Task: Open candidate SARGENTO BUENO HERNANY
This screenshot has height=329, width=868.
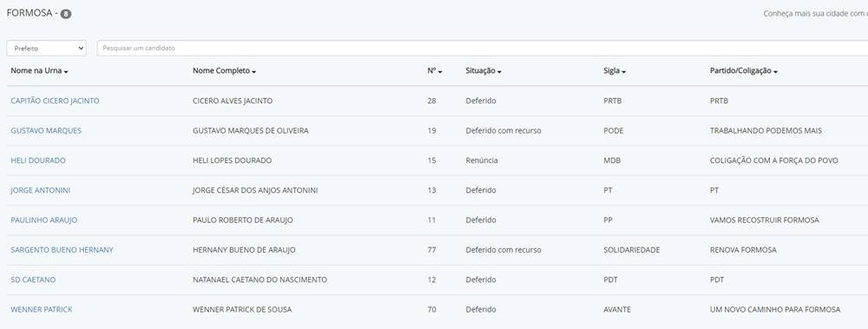Action: (62, 250)
